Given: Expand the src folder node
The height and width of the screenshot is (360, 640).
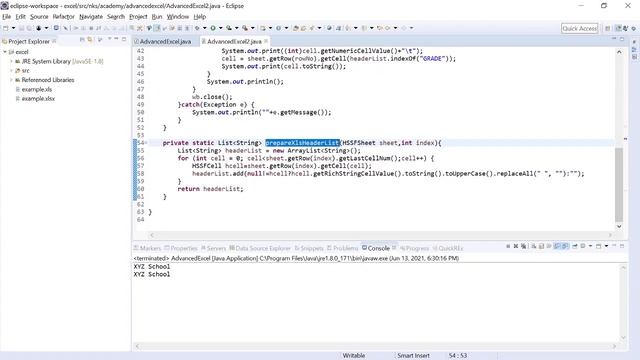Looking at the screenshot, I should point(11,71).
